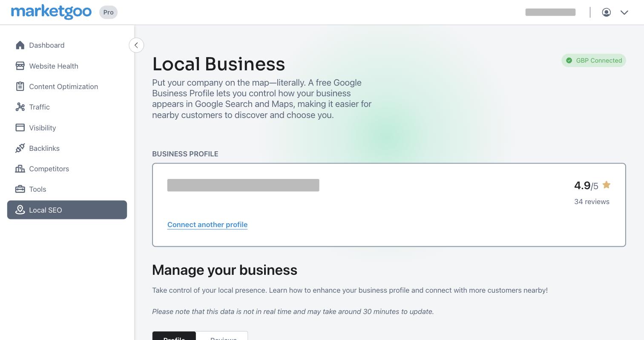Screen dimensions: 644x340
Task: Click the gold rating star icon
Action: pyautogui.click(x=607, y=185)
